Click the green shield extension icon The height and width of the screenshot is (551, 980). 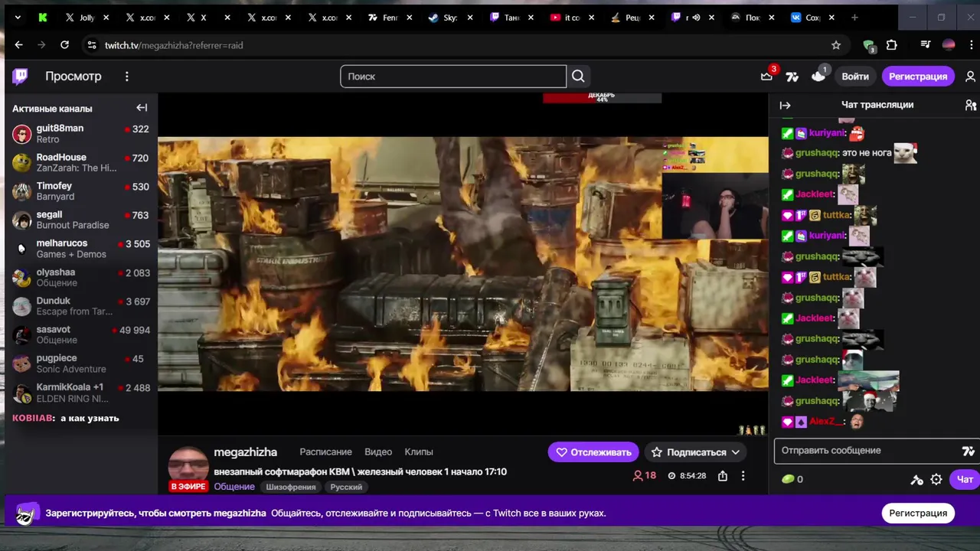tap(868, 46)
